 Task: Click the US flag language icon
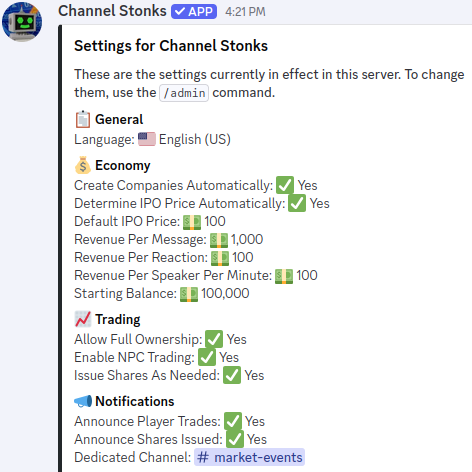coord(147,139)
